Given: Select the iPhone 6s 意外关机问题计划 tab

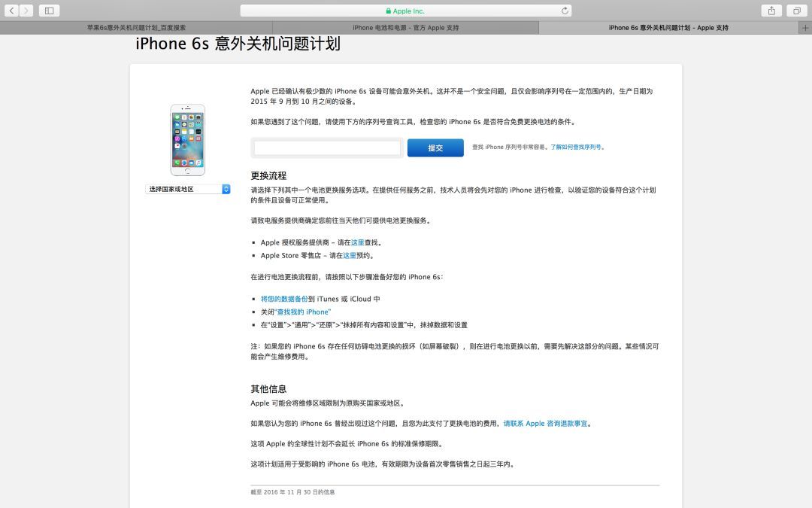Looking at the screenshot, I should tap(668, 28).
